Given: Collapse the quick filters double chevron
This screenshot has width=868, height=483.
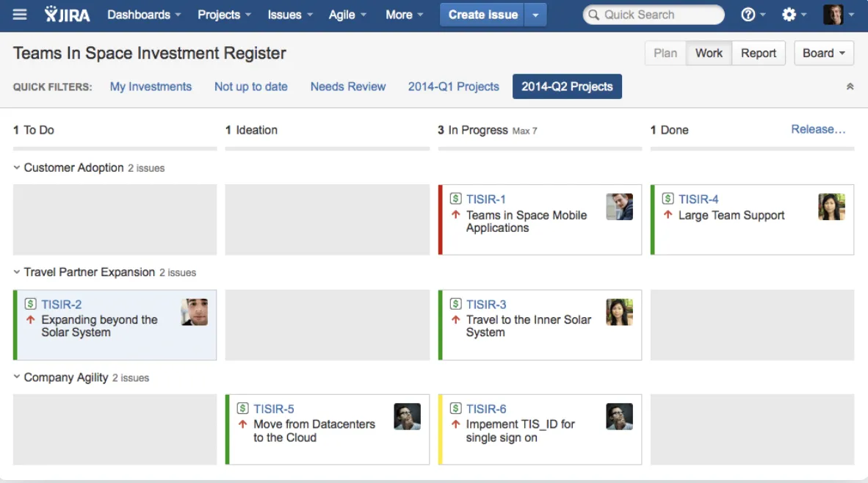Looking at the screenshot, I should tap(850, 87).
